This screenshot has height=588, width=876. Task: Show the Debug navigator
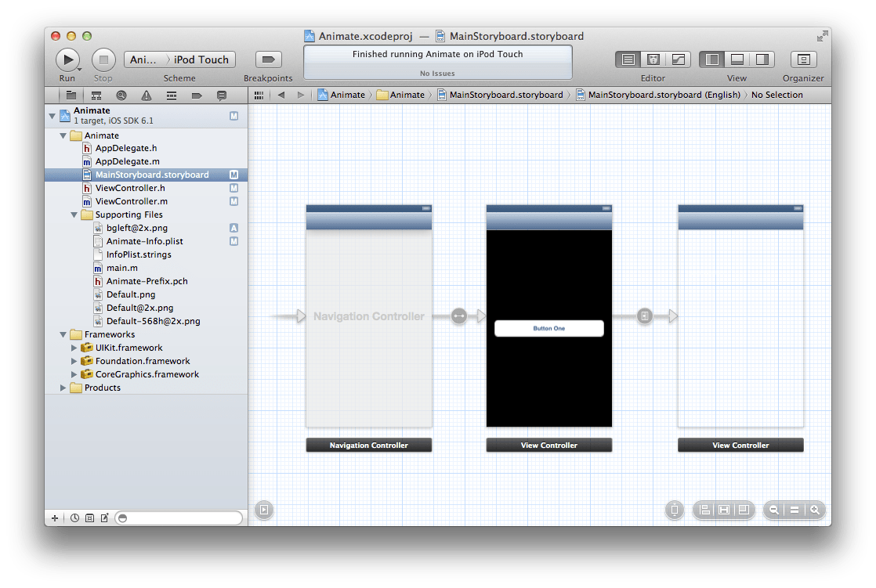point(172,96)
